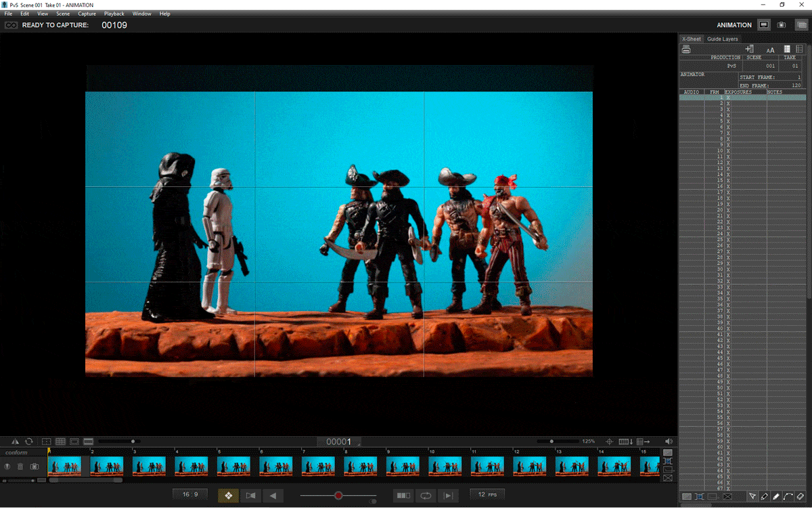Viewport: 812px width, 508px height.
Task: Select the outlined X-Sheet layout icon
Action: tap(800, 49)
